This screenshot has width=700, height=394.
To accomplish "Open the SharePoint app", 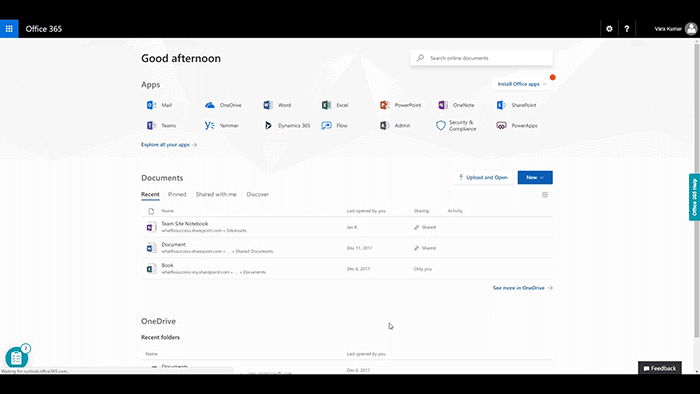I will tap(516, 105).
